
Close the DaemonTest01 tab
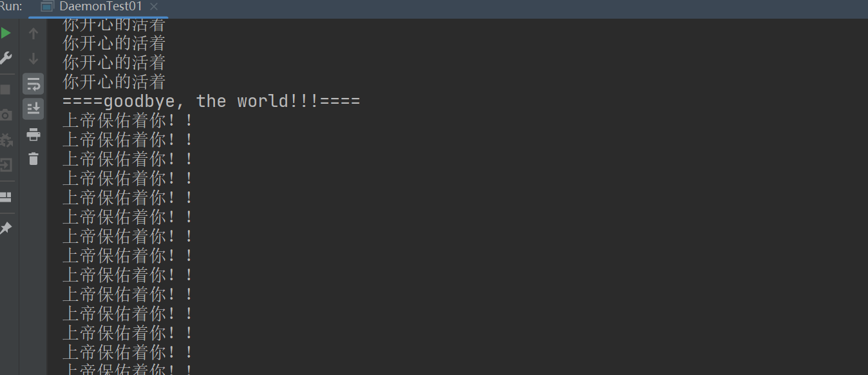click(153, 7)
